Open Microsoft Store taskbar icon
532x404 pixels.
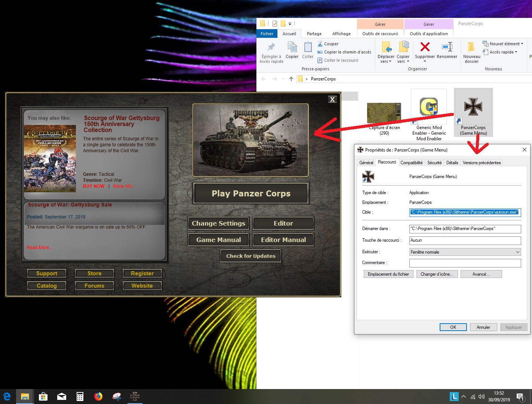(x=43, y=397)
